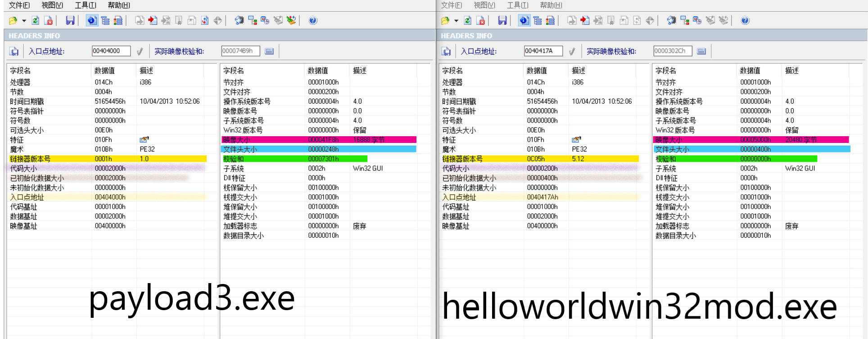Open dependency scanner icon, helloworldwin32mod.exe window
The width and height of the screenshot is (868, 339).
click(x=685, y=20)
